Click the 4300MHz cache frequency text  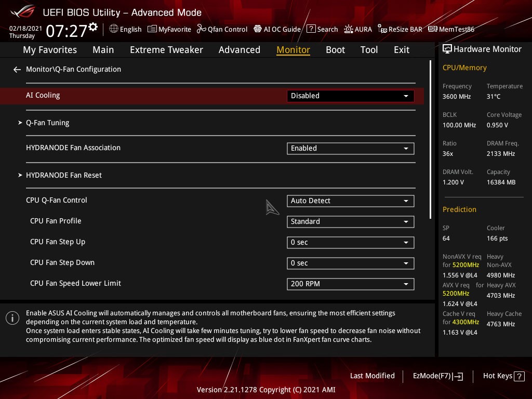coord(465,322)
